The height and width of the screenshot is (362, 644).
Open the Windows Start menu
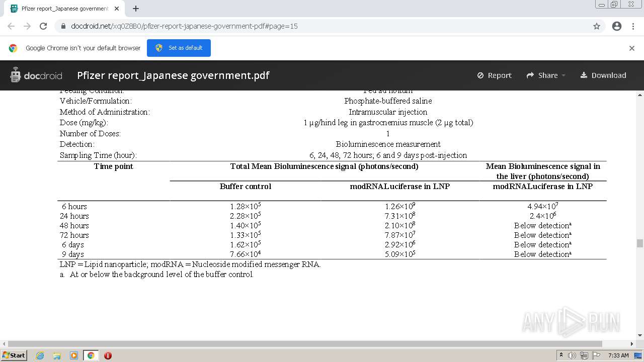(14, 355)
